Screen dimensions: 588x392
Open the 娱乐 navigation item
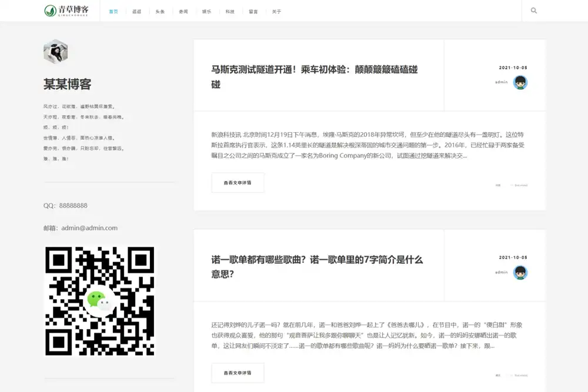[x=206, y=12]
